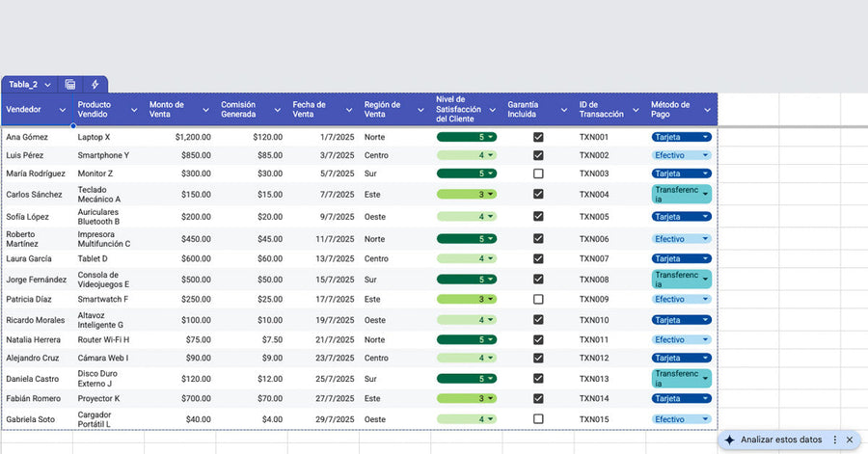Open Efectivo payment chip for TXN002
868x454 pixels.
682,155
